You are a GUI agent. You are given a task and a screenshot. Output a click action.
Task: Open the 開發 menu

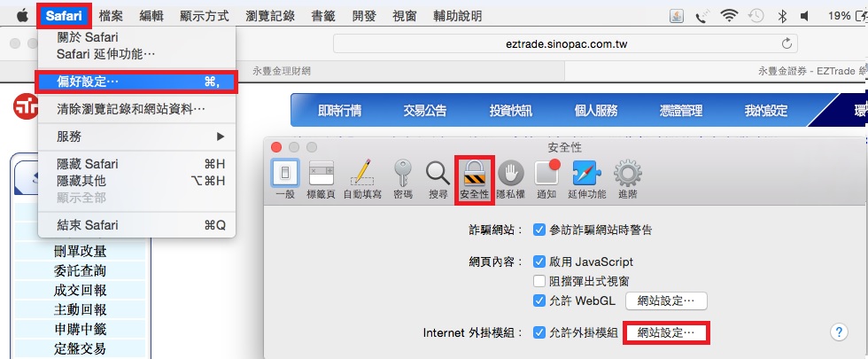[x=364, y=16]
